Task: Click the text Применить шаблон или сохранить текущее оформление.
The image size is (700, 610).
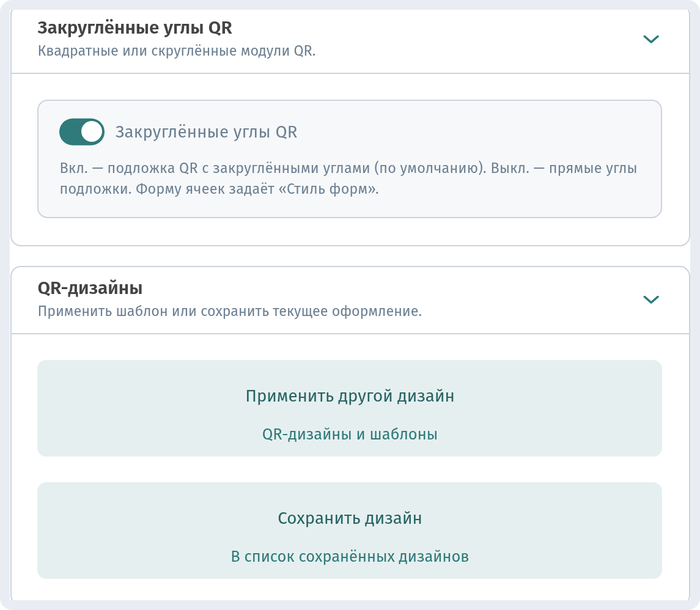Action: click(230, 311)
